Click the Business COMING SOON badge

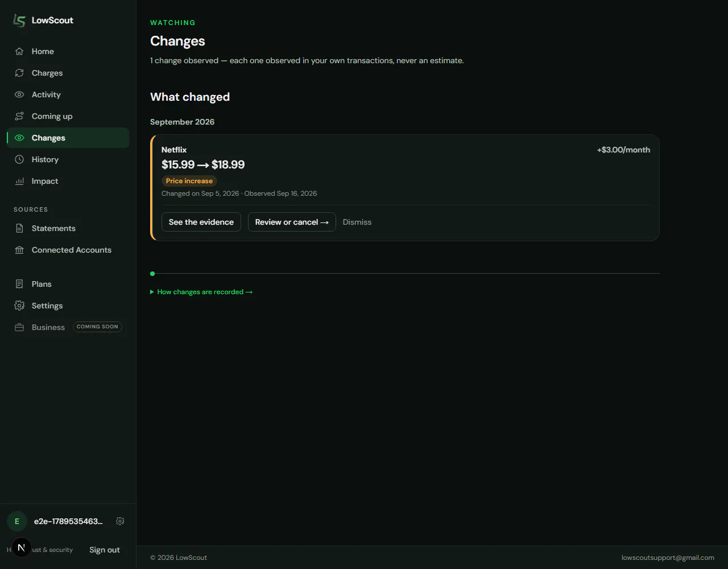click(97, 327)
